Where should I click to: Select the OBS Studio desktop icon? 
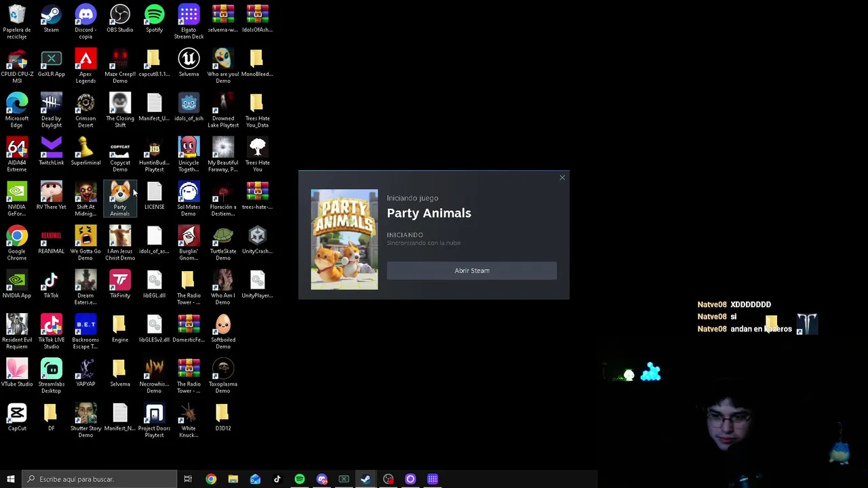(x=120, y=18)
